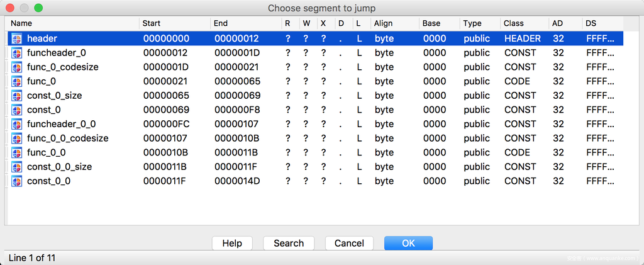Click the funcheader_0 segment icon

(17, 53)
